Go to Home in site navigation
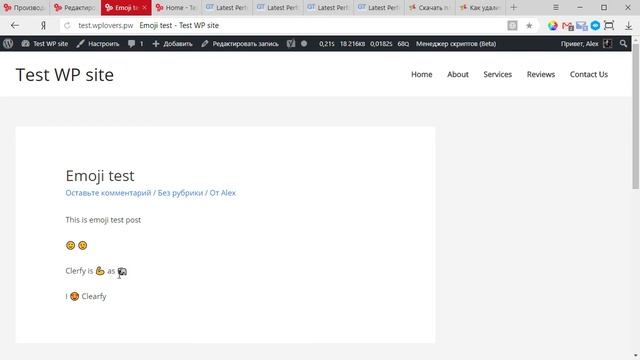 coord(422,74)
